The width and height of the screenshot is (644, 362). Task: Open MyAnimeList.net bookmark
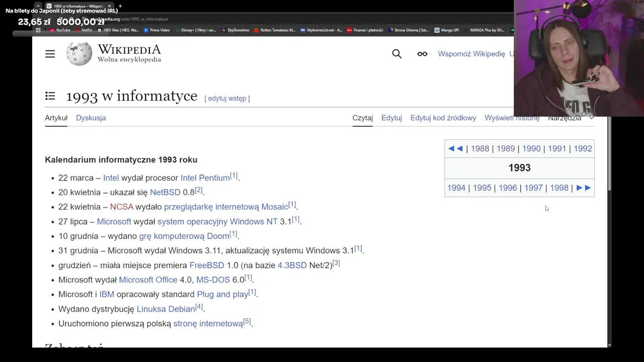(321, 30)
